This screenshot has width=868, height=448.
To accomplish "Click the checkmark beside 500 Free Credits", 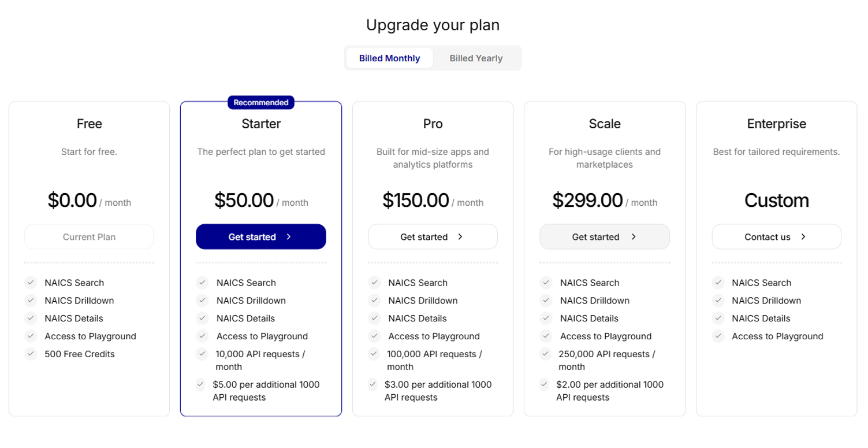I will coord(31,354).
